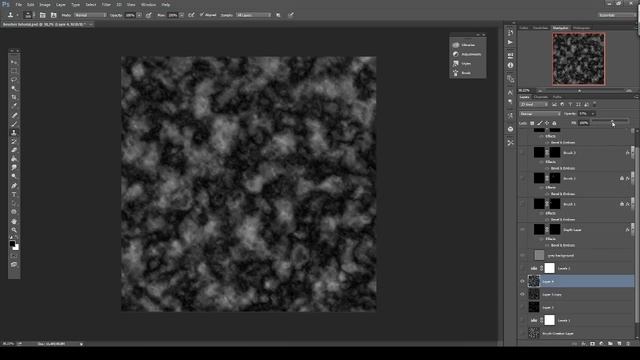Viewport: 640px width, 360px height.
Task: Select the Hand tool
Action: point(14,221)
